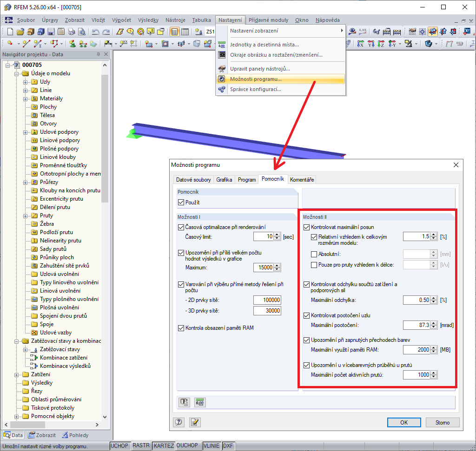Viewport: 476px width, 451px height.
Task: Click the Open file folder icon
Action: 20,32
